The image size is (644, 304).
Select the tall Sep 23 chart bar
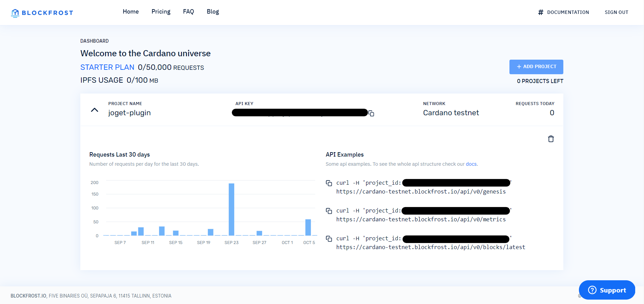[x=232, y=209]
